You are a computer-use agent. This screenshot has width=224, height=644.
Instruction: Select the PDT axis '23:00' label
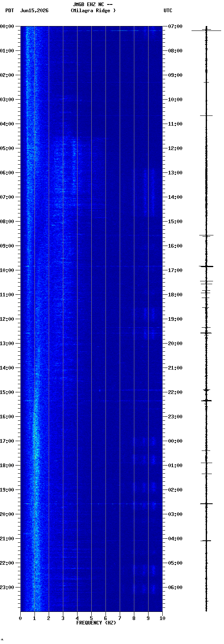point(7,587)
